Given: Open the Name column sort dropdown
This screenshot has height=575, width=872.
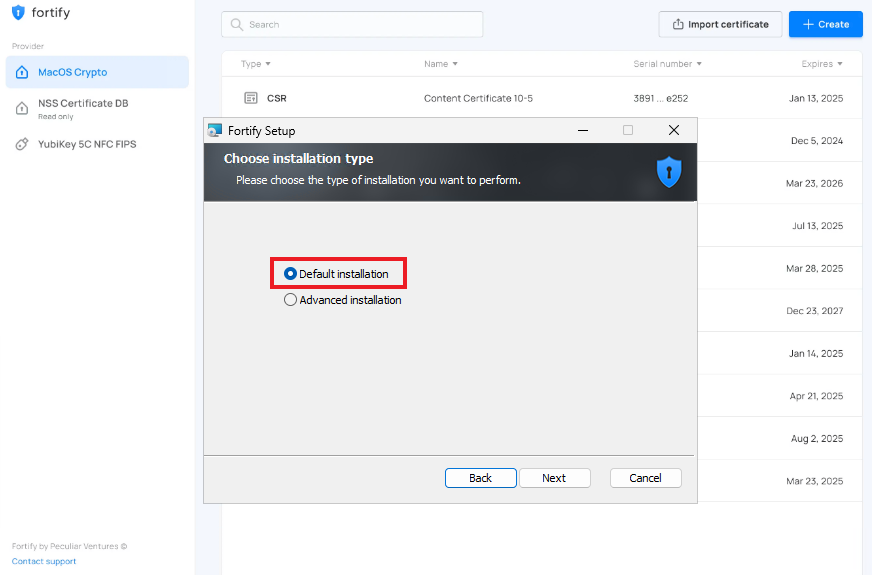Looking at the screenshot, I should 441,64.
